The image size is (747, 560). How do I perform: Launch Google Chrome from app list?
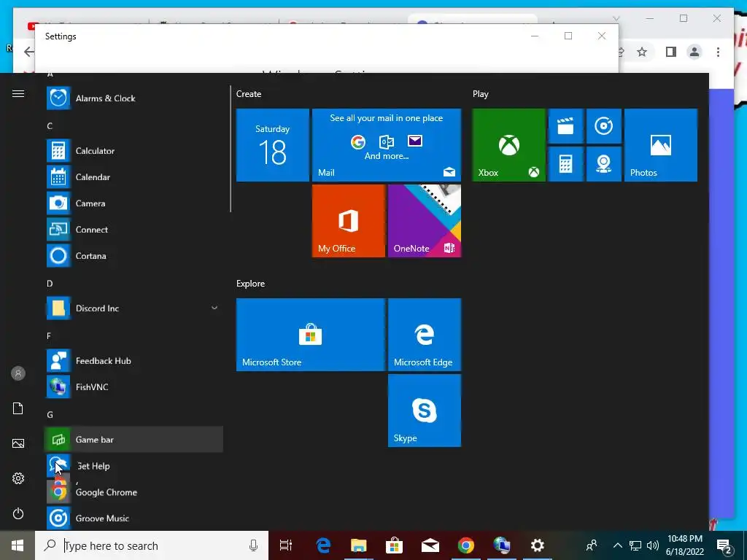[133, 492]
